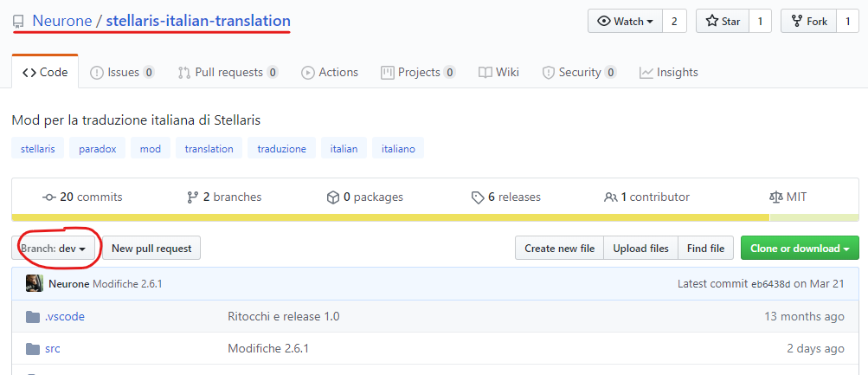
Task: Click Upload files button
Action: point(640,249)
